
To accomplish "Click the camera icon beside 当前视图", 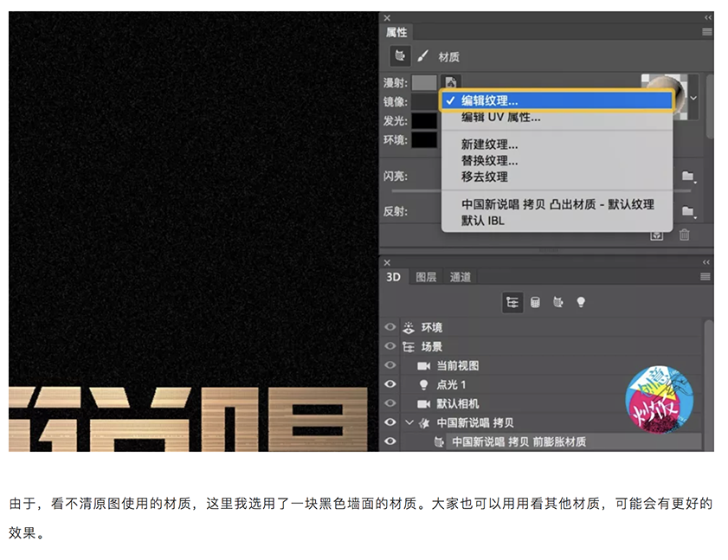I will coord(423,366).
